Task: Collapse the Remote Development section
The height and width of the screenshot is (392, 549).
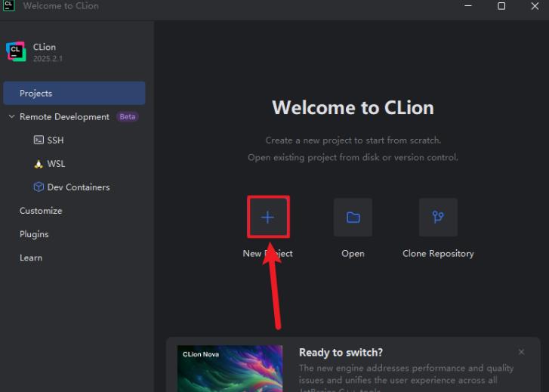Action: coord(11,116)
